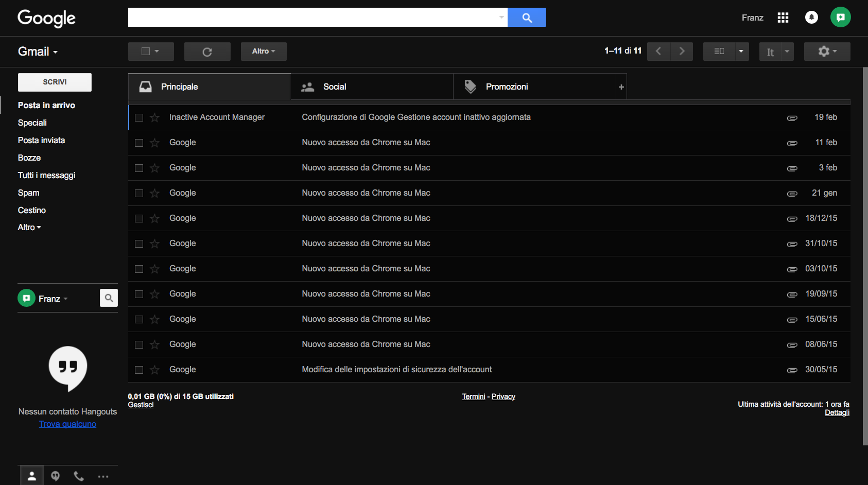
Task: Click the Google logo
Action: pos(46,19)
